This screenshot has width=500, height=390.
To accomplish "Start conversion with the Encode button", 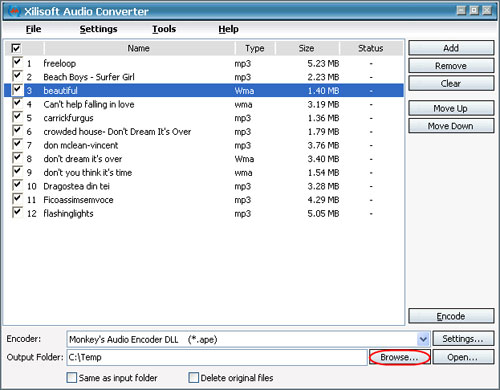I will pos(451,316).
